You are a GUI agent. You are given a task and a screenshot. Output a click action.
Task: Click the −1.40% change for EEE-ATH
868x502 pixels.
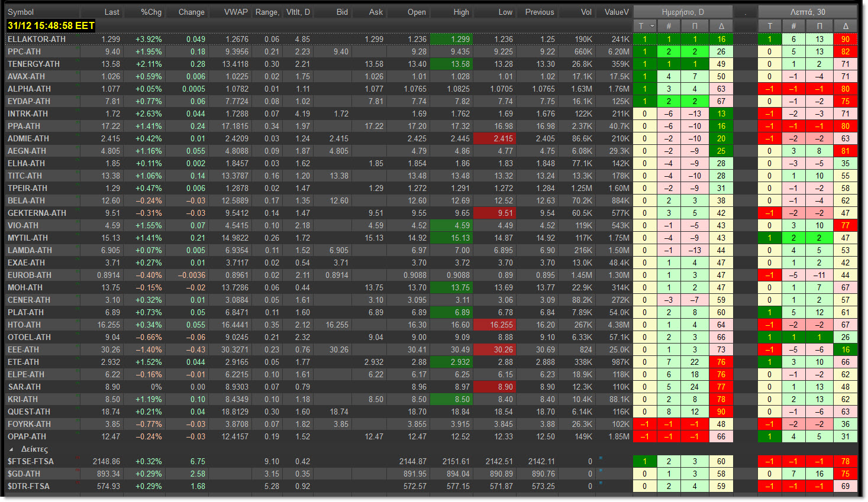149,349
